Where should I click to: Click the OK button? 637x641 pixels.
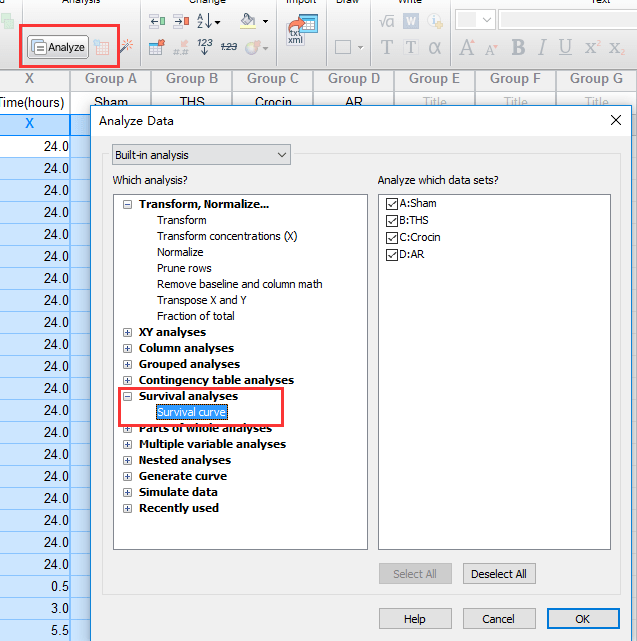(582, 619)
